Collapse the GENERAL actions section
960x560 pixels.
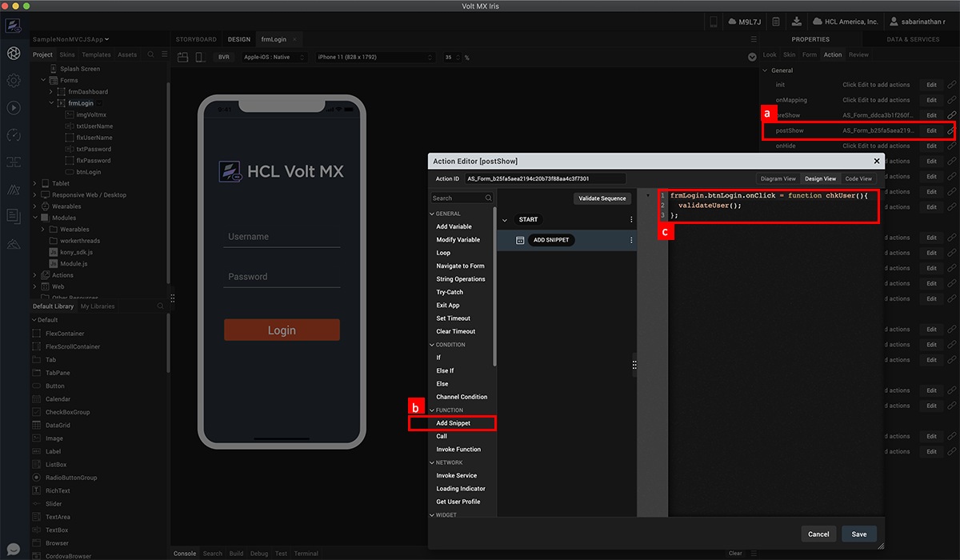coord(433,214)
